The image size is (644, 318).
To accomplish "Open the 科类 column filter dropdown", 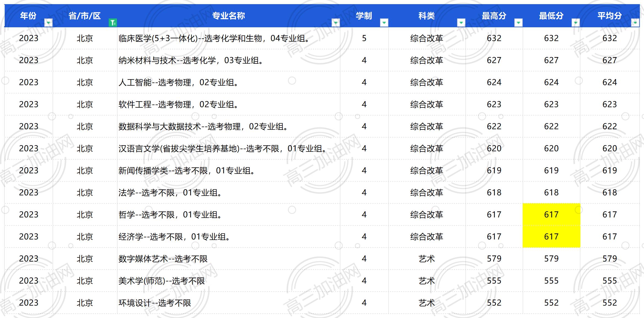I will pos(461,23).
